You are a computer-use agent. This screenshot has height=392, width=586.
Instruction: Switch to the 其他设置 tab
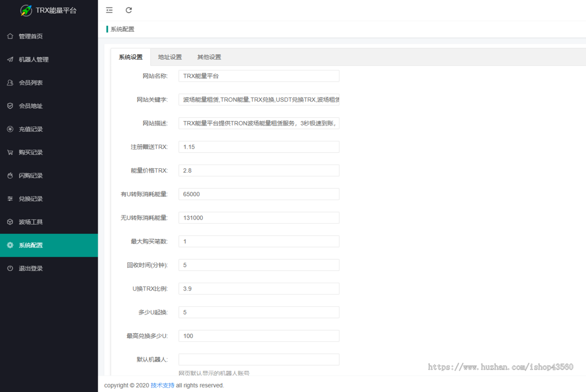209,57
